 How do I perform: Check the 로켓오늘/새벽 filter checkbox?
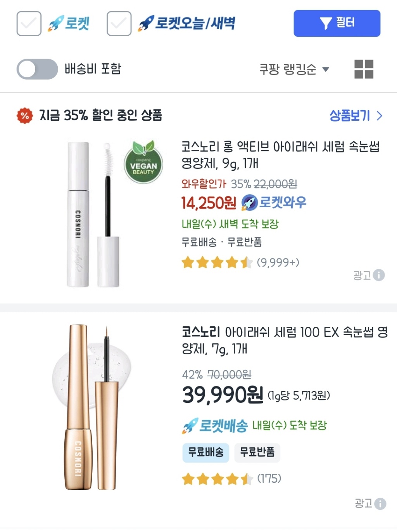click(119, 24)
